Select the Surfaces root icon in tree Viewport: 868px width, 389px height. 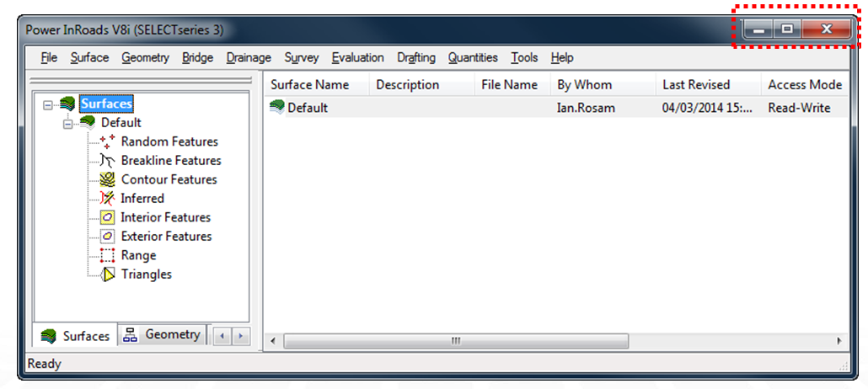click(x=68, y=104)
